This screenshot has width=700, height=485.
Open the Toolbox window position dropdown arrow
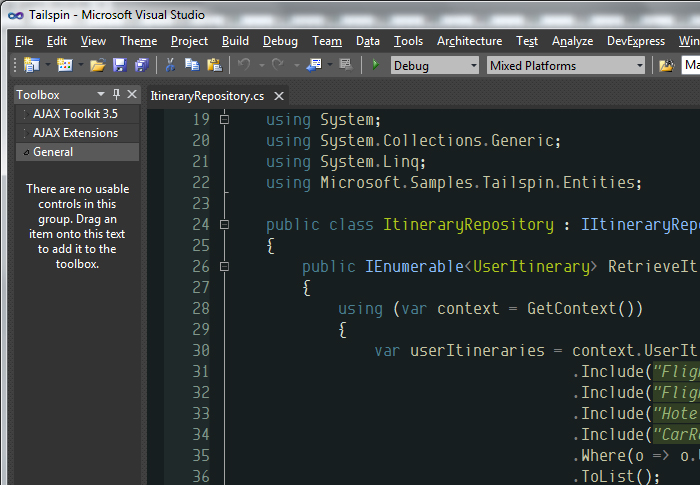[101, 94]
